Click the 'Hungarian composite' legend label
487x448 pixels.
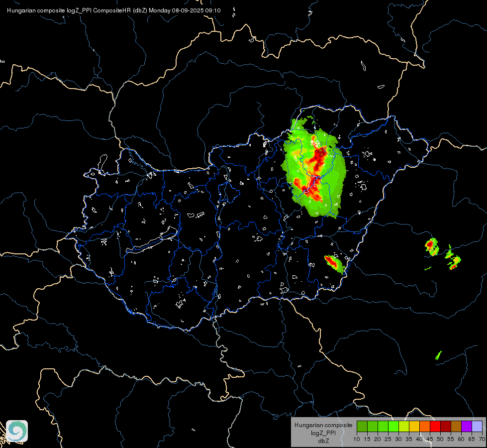tap(323, 425)
